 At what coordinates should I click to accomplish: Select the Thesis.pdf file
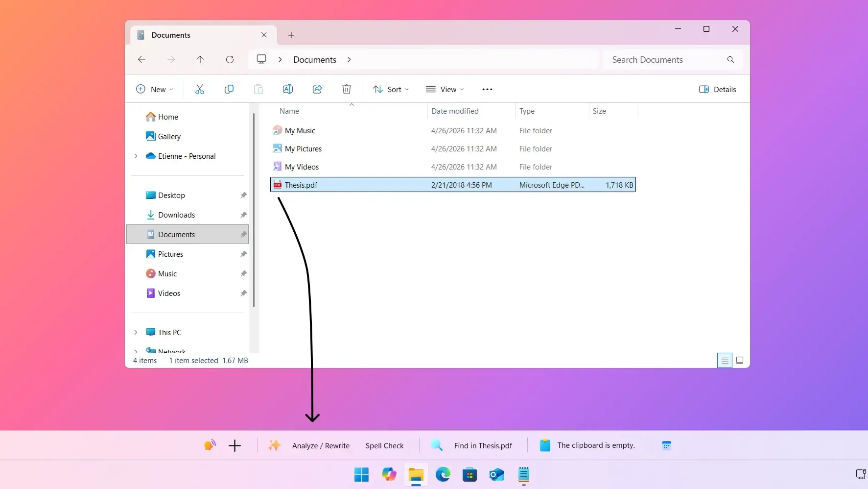click(x=453, y=185)
